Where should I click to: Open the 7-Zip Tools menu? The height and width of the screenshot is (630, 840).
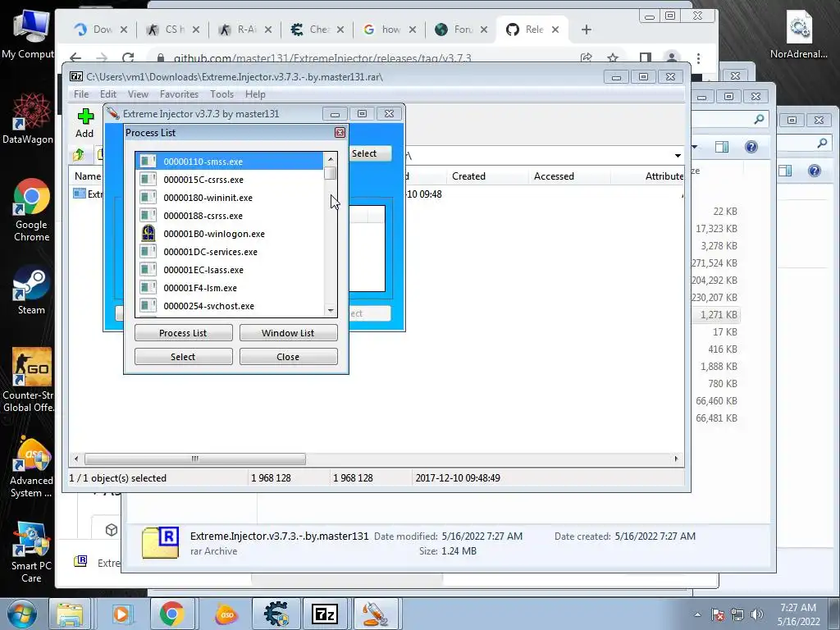pos(221,94)
